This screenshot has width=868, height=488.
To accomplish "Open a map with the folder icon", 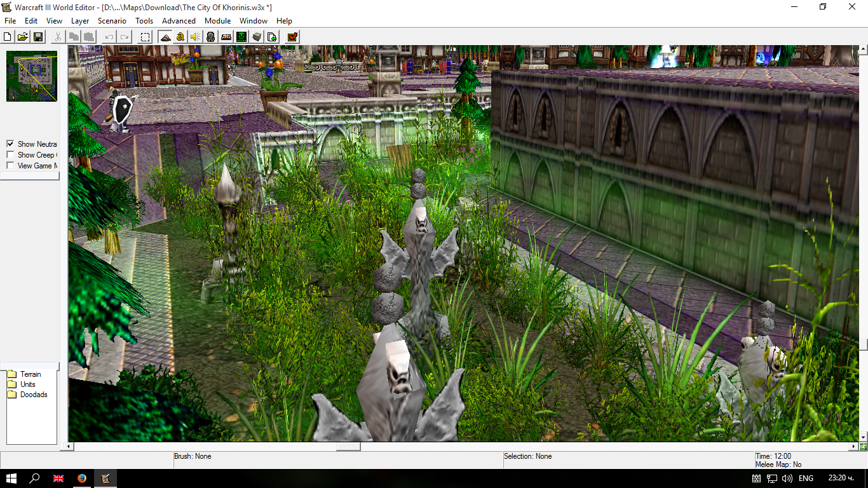I will (x=22, y=37).
